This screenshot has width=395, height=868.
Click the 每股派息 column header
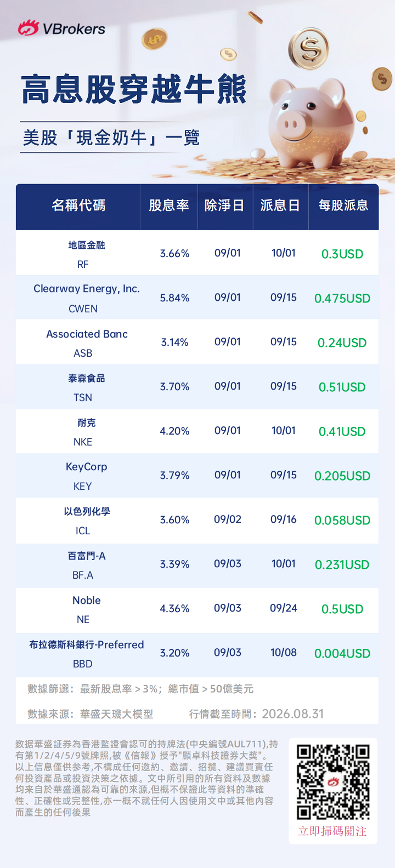coord(343,205)
